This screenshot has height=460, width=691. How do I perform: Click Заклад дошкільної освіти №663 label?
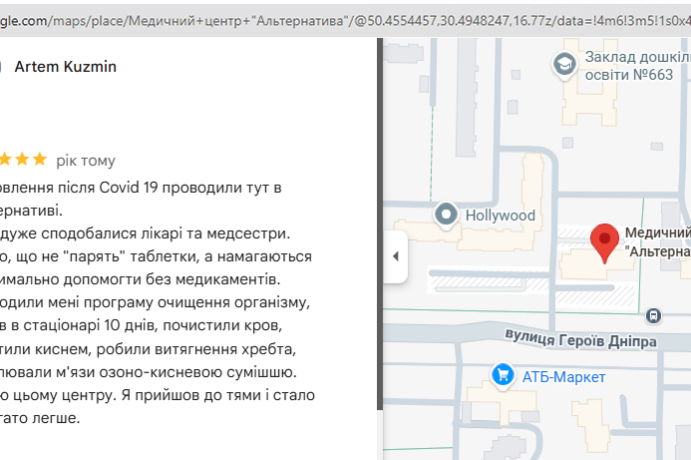(636, 66)
